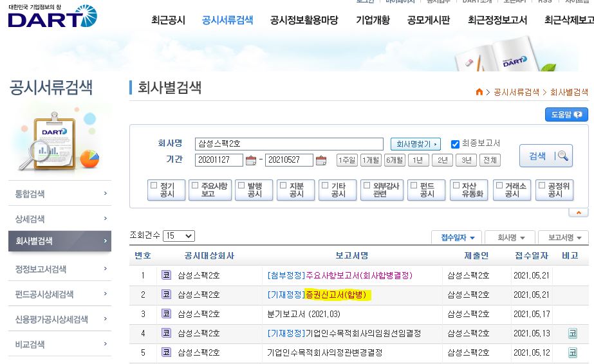This screenshot has width=594, height=364.
Task: Click KOSDAQ icon in row 2
Action: point(166,295)
